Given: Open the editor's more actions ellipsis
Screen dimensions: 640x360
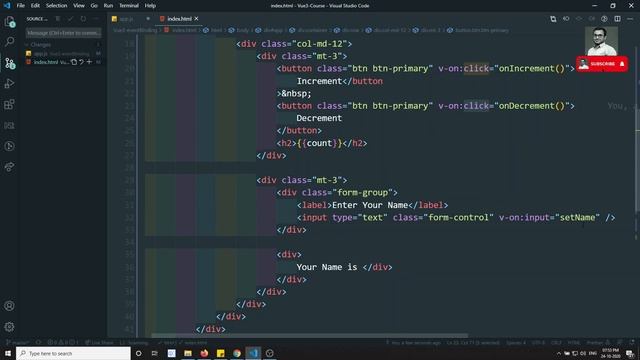Looking at the screenshot, I should click(630, 19).
